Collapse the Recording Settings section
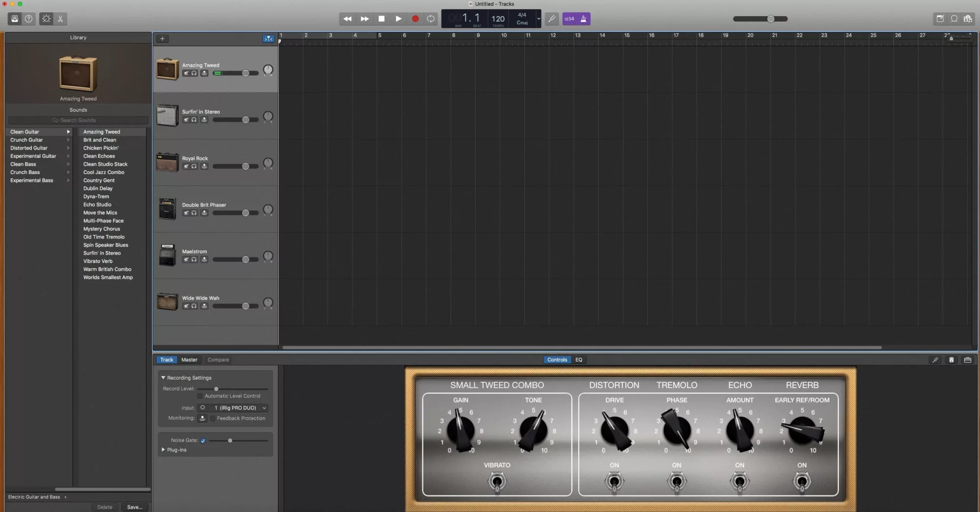Screen dimensions: 980x512 (x=163, y=378)
